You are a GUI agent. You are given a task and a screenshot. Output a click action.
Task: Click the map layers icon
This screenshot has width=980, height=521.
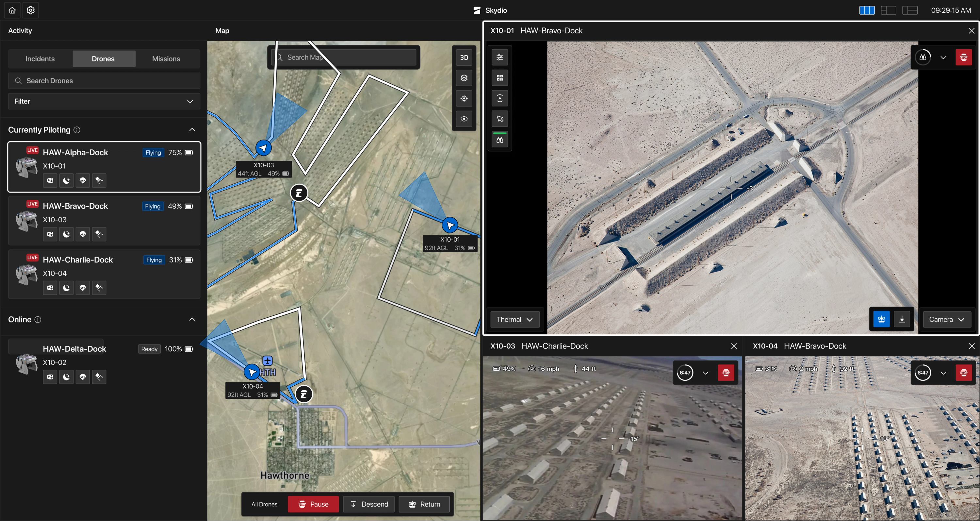click(x=464, y=78)
